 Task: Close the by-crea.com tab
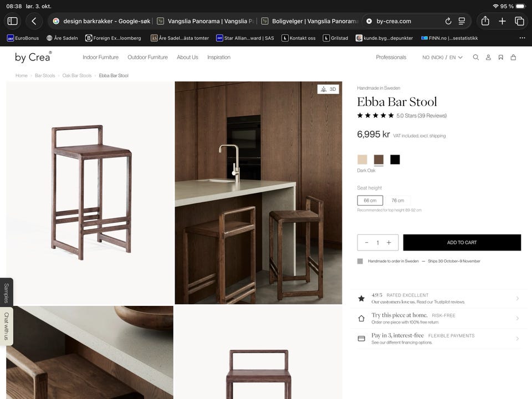369,21
